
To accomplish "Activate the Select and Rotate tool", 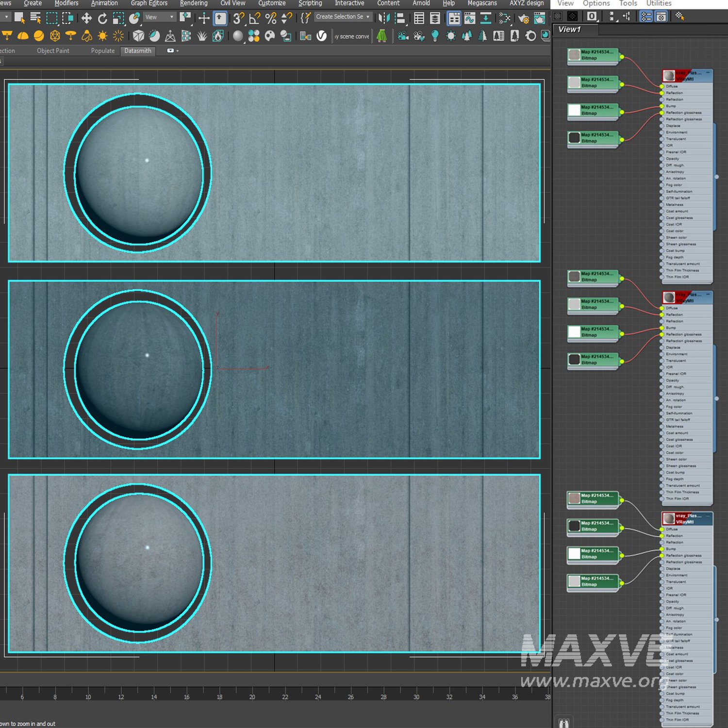I will (x=102, y=18).
